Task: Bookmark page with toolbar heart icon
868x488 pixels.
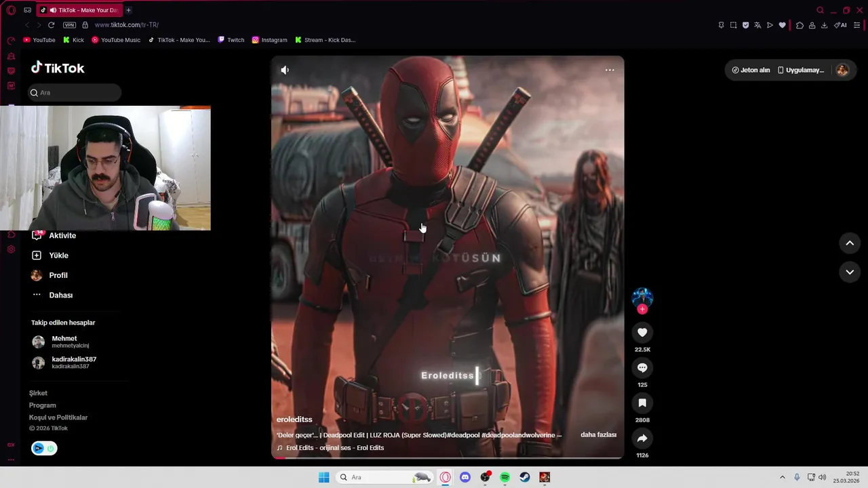Action: click(x=782, y=25)
